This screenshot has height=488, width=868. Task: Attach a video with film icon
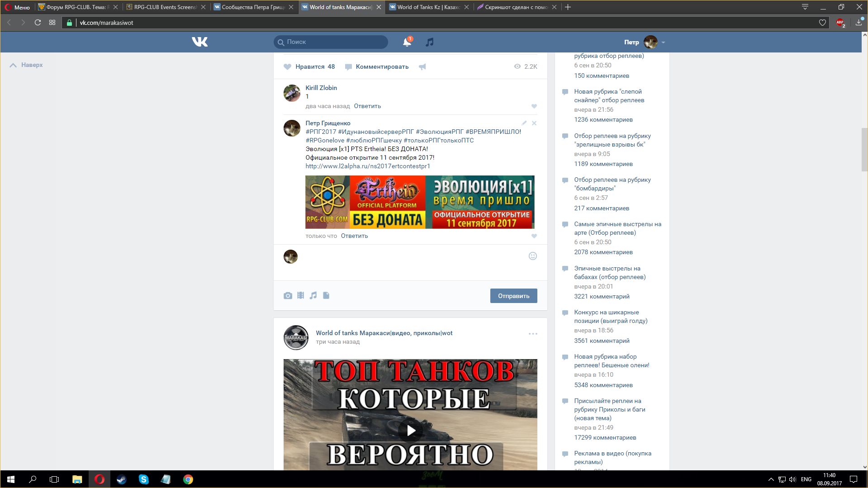pos(301,296)
